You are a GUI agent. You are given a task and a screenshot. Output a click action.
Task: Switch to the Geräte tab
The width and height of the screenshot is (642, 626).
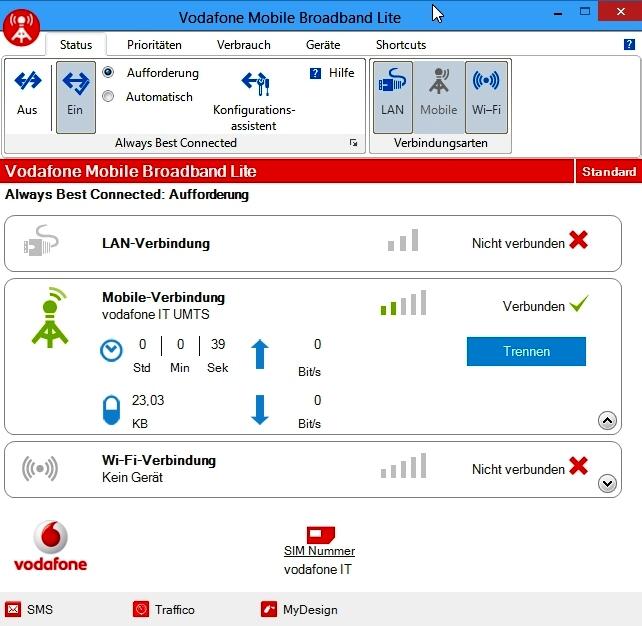pyautogui.click(x=323, y=45)
